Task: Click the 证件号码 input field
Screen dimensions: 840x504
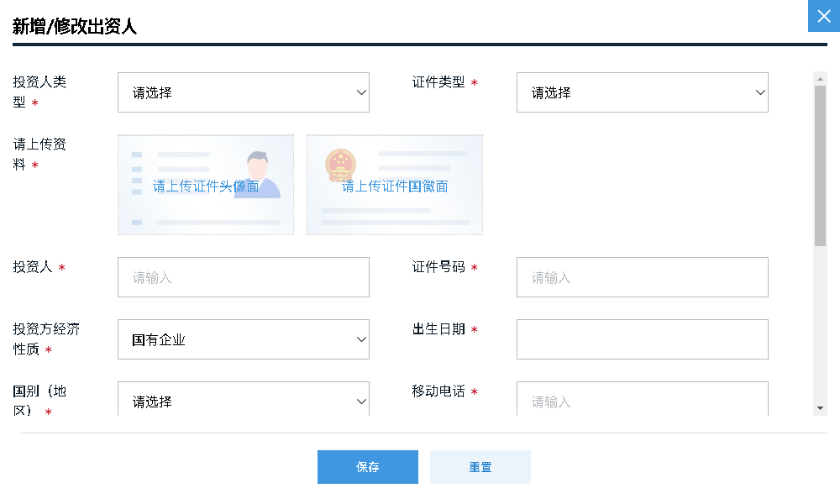Action: click(642, 277)
